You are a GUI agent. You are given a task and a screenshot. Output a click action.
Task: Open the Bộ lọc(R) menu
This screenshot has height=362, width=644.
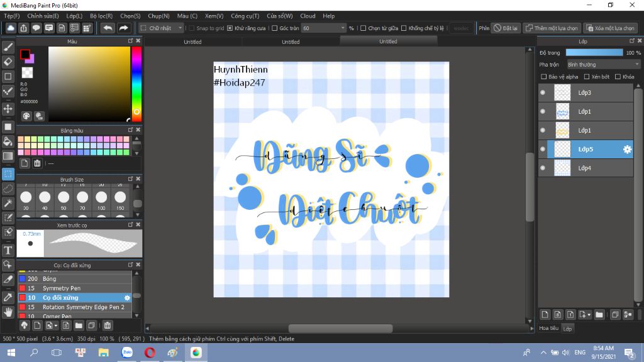pyautogui.click(x=101, y=16)
